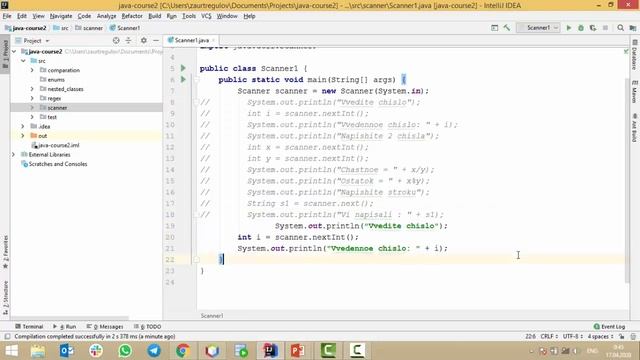Screen dimensions: 640x360
Task: Open Ant Build side panel
Action: [x=635, y=128]
